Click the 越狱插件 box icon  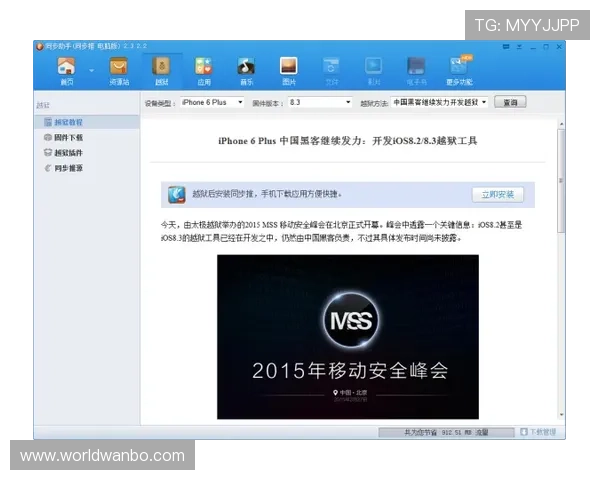[x=48, y=152]
